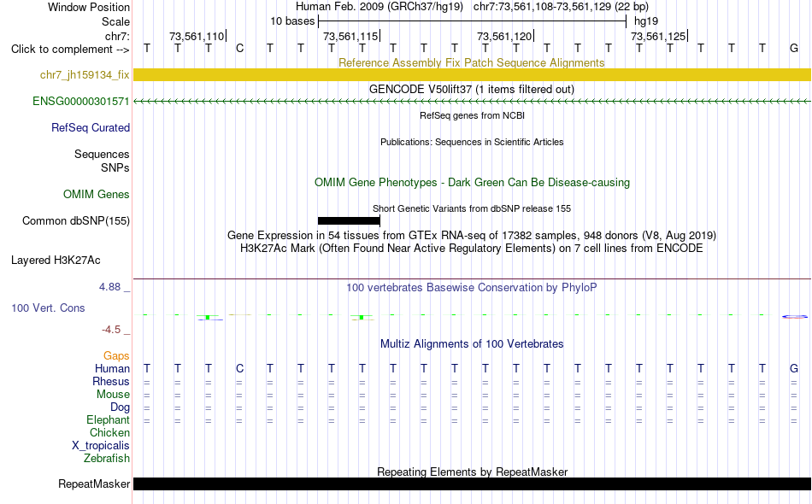Click the G base in Human alignment row
The height and width of the screenshot is (504, 812).
pos(794,368)
